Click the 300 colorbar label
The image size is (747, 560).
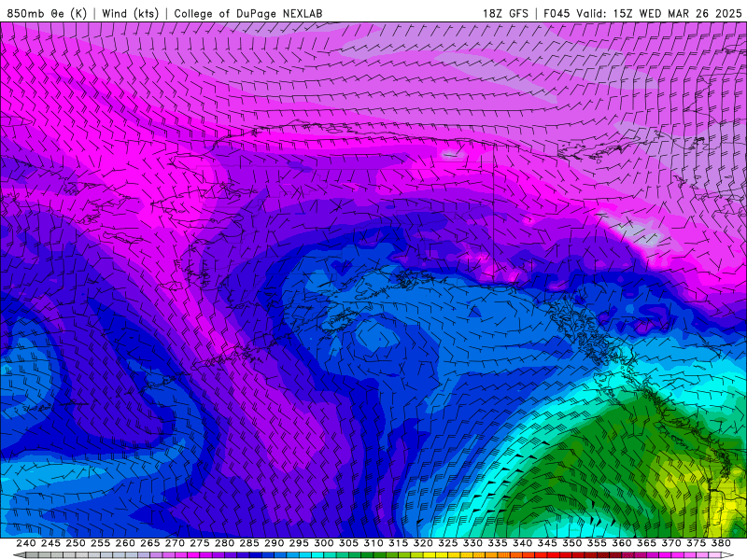coord(323,543)
